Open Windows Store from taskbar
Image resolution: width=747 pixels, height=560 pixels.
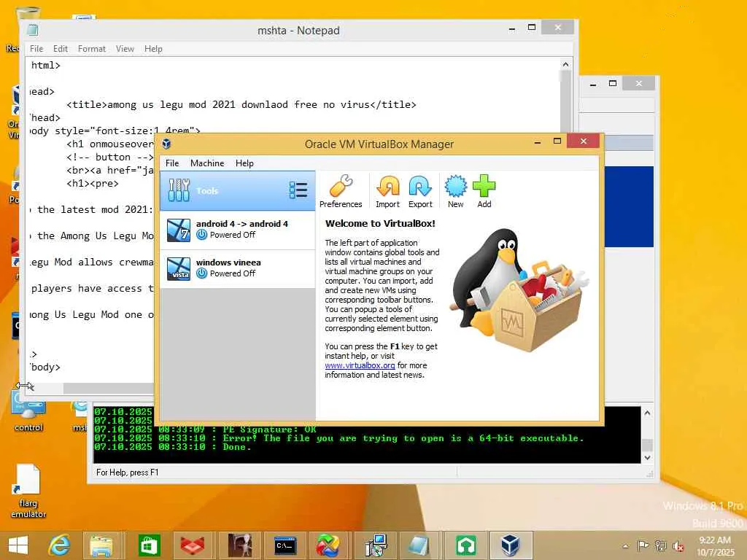pyautogui.click(x=149, y=545)
